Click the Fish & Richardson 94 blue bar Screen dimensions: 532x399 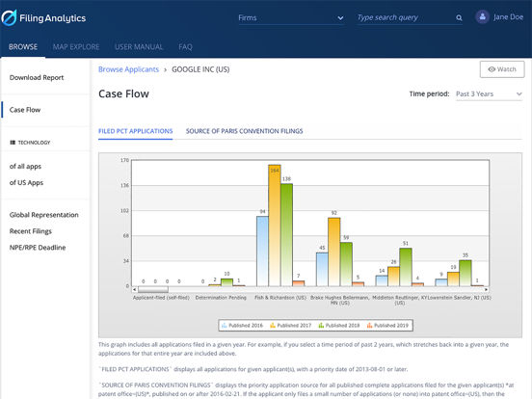tap(262, 252)
